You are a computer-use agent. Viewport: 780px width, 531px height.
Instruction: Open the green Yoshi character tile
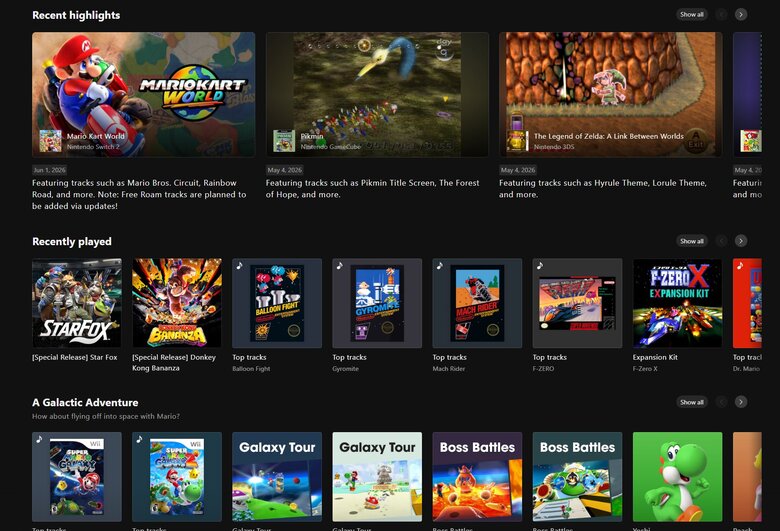(678, 477)
